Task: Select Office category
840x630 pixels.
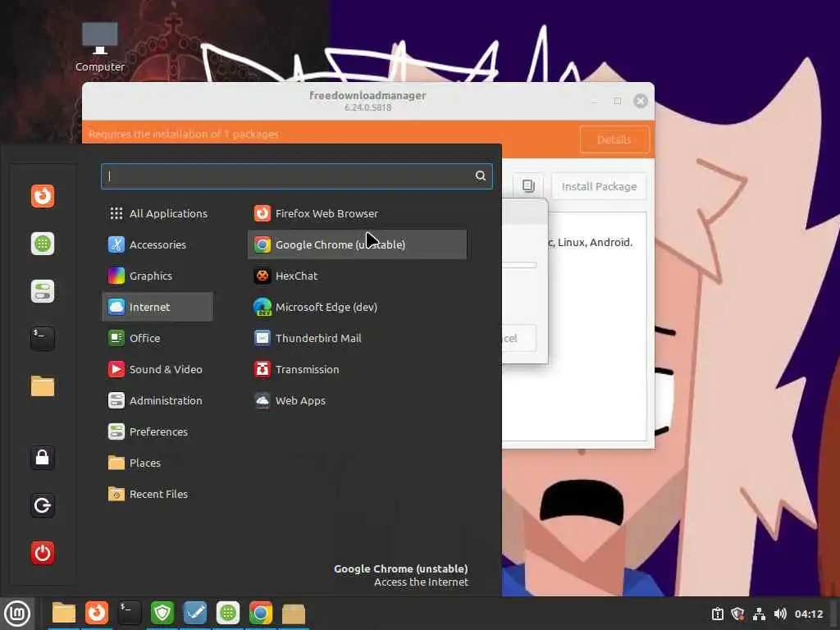Action: pos(157,338)
